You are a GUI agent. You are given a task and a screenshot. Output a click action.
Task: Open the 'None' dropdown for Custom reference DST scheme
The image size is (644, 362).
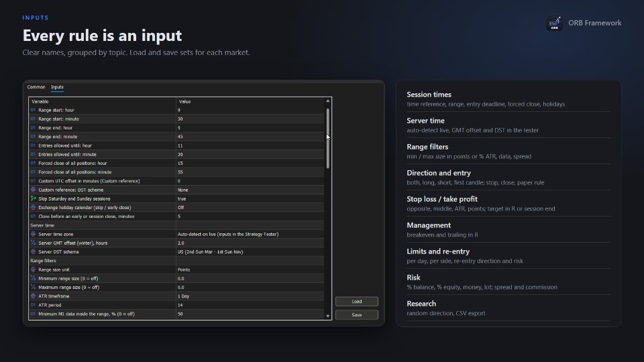point(250,190)
